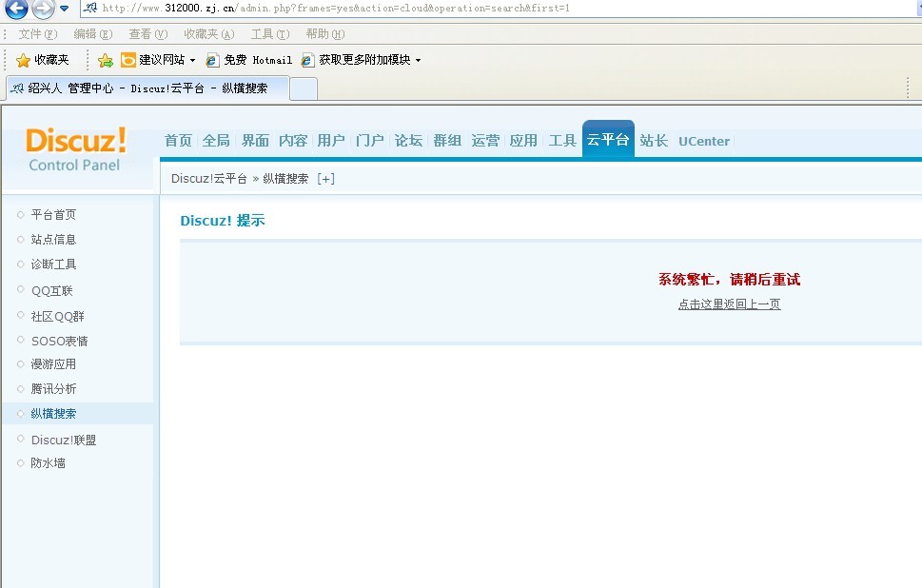Open the recent pages dropdown arrow
The image size is (922, 588).
tap(64, 9)
